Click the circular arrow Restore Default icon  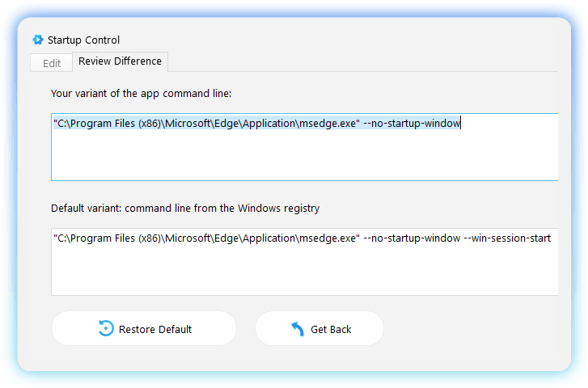pyautogui.click(x=106, y=329)
